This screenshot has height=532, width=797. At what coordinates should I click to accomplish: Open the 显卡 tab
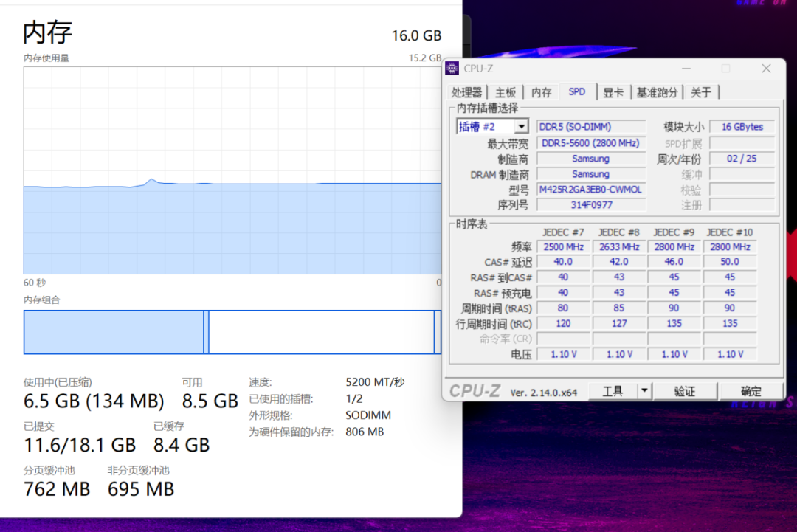613,92
